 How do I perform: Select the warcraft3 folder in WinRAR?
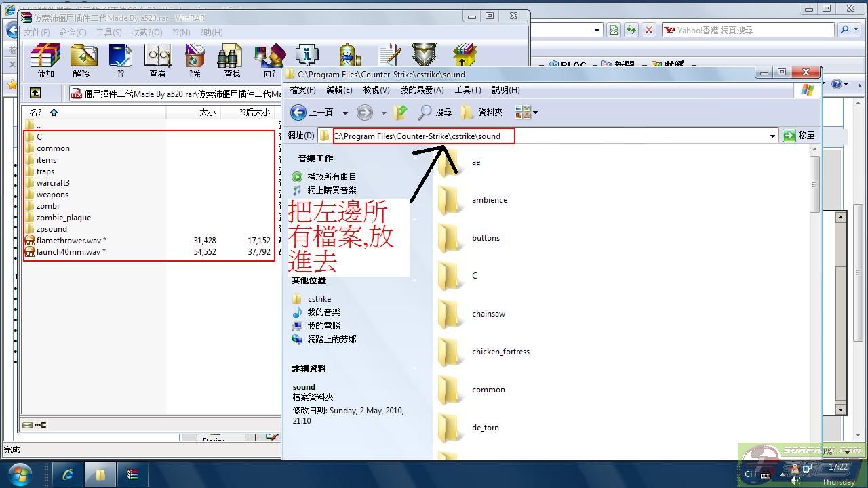click(53, 182)
